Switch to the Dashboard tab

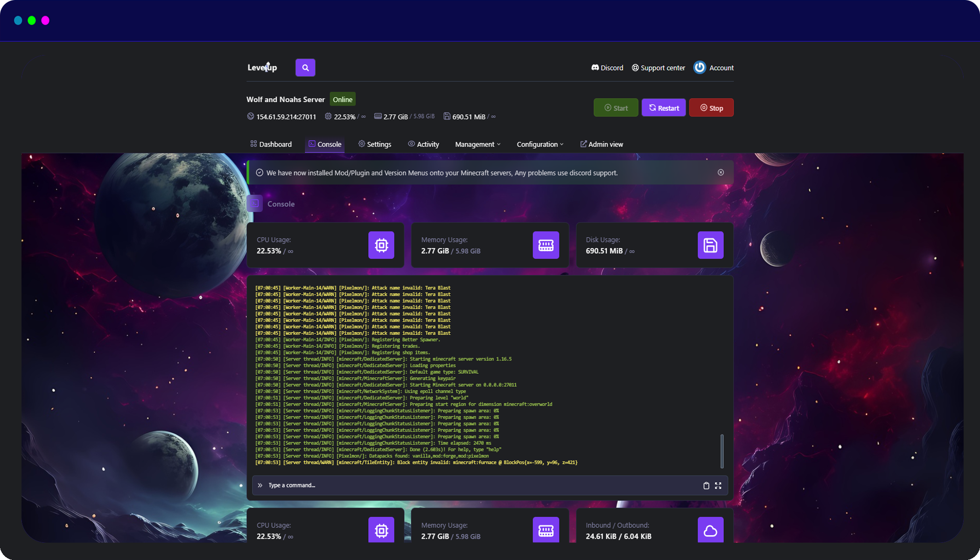[x=271, y=144]
